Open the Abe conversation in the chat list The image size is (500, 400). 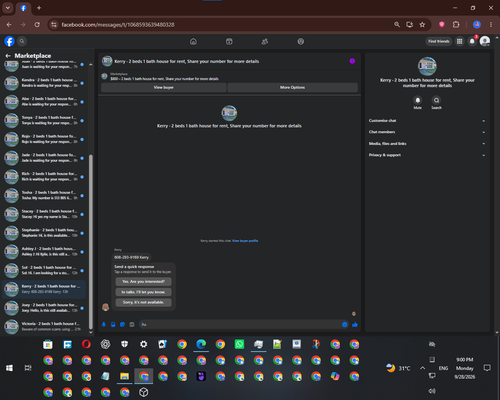point(44,102)
